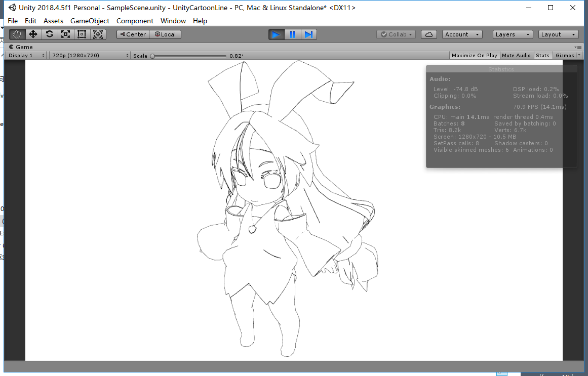The width and height of the screenshot is (588, 376).
Task: Select the Move tool
Action: (x=33, y=34)
